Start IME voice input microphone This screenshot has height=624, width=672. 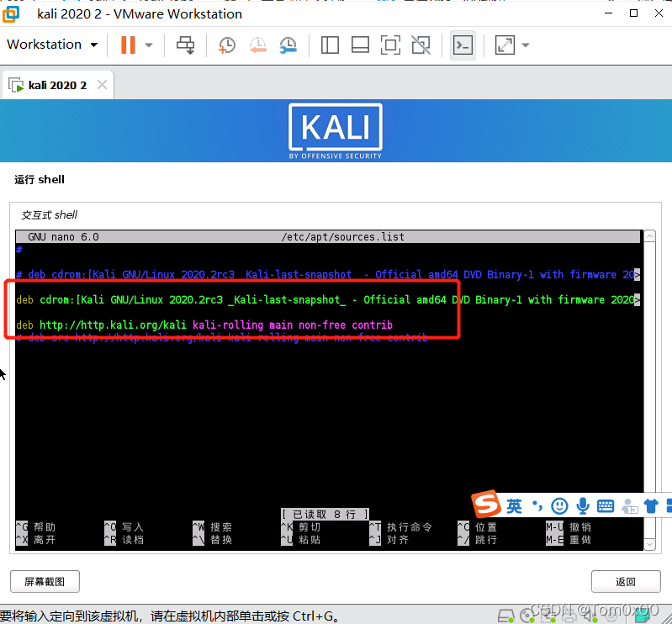(583, 506)
